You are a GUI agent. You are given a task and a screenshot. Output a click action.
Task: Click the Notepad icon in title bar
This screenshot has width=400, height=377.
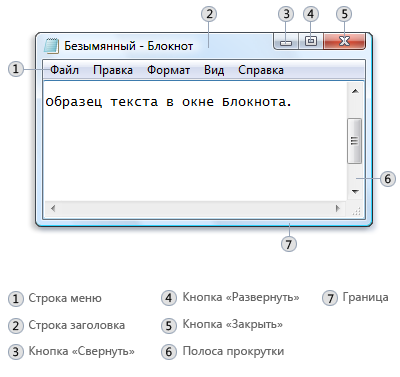click(x=51, y=46)
